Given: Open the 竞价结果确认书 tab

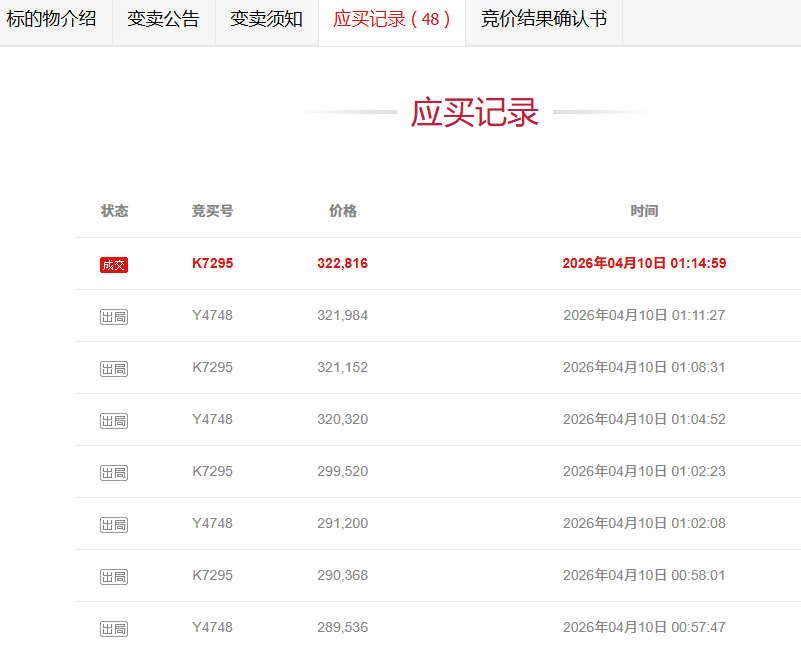Looking at the screenshot, I should pos(542,19).
